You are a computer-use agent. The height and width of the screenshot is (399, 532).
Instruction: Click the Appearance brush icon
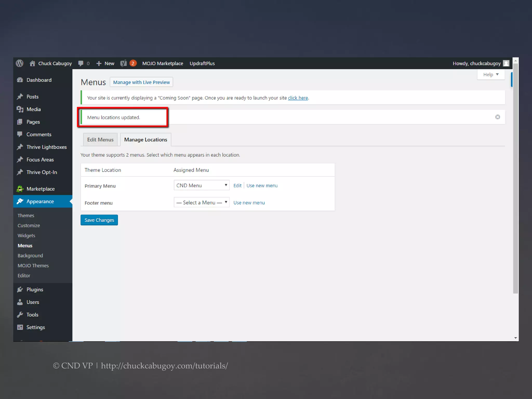click(20, 201)
